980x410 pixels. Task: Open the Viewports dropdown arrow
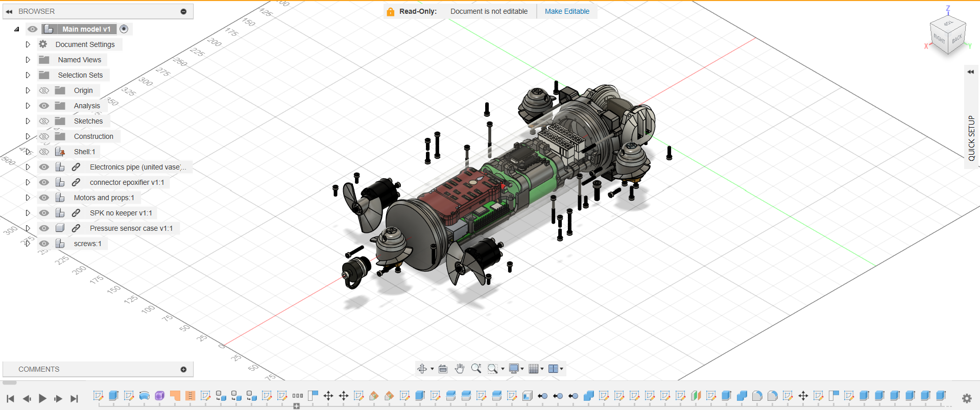[x=561, y=369]
